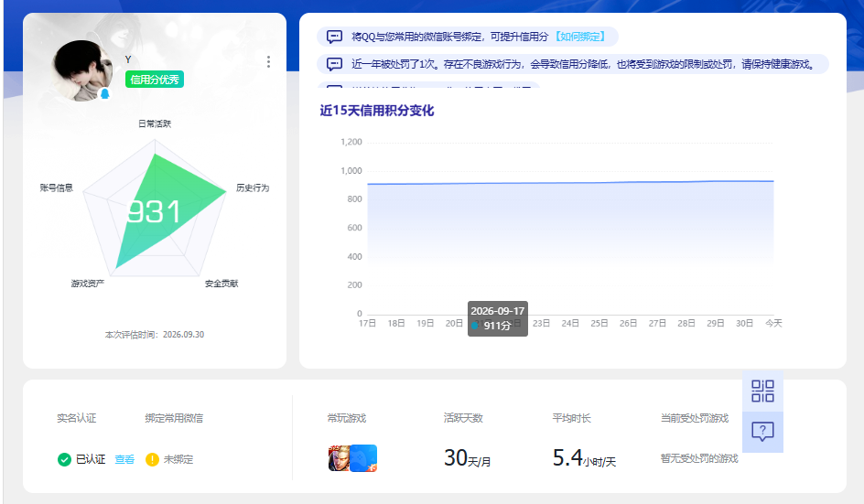Select the 安全贡献 radar label
Image resolution: width=864 pixels, height=504 pixels.
(x=221, y=284)
